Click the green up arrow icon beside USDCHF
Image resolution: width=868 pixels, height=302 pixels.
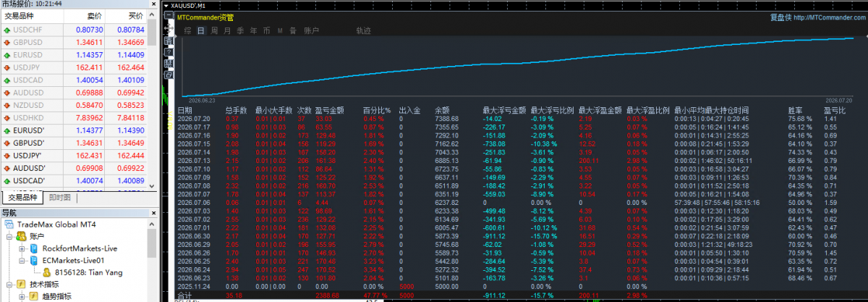pyautogui.click(x=7, y=30)
